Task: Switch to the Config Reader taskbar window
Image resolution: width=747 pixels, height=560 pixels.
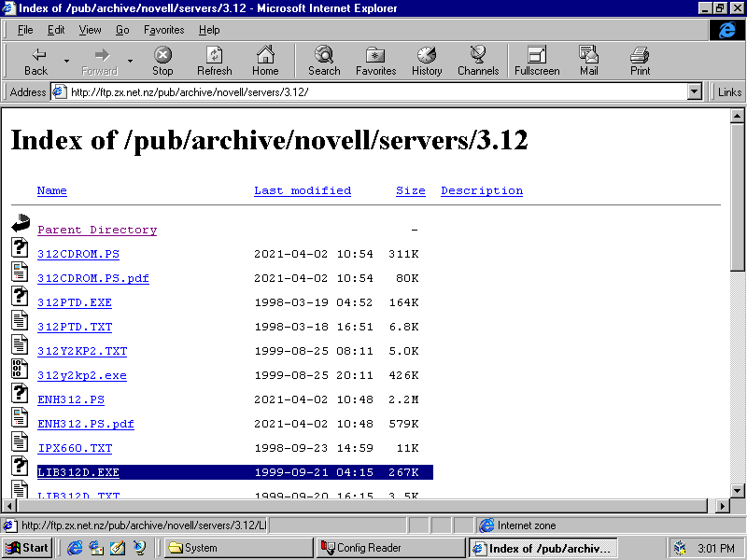Action: point(390,548)
